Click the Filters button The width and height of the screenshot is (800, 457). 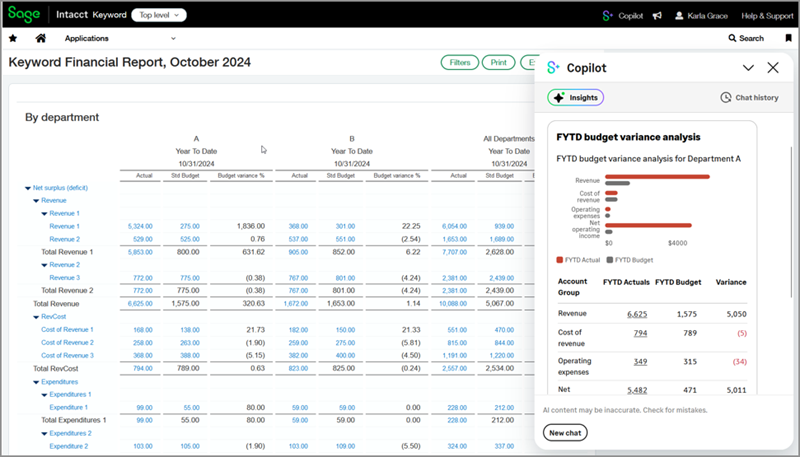459,63
